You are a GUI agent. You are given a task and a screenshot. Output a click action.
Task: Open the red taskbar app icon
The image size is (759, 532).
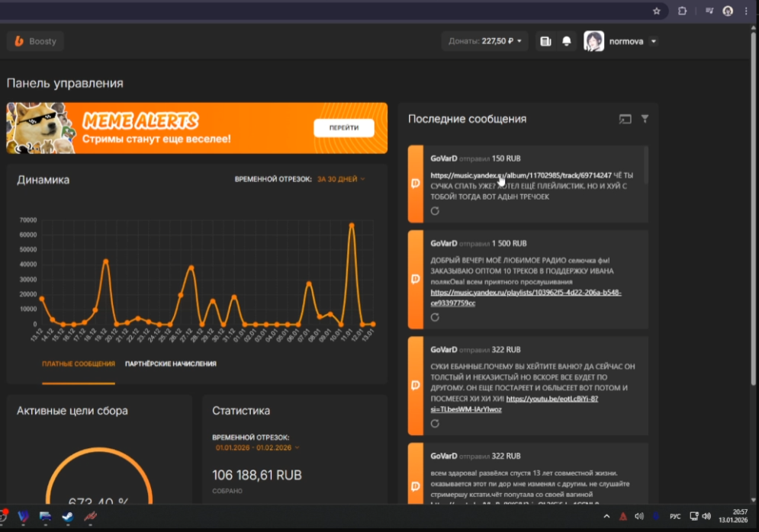pyautogui.click(x=90, y=517)
